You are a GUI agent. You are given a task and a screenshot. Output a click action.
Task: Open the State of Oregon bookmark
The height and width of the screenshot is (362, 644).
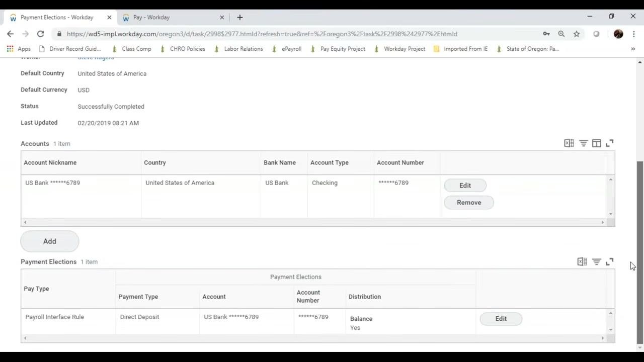point(528,49)
